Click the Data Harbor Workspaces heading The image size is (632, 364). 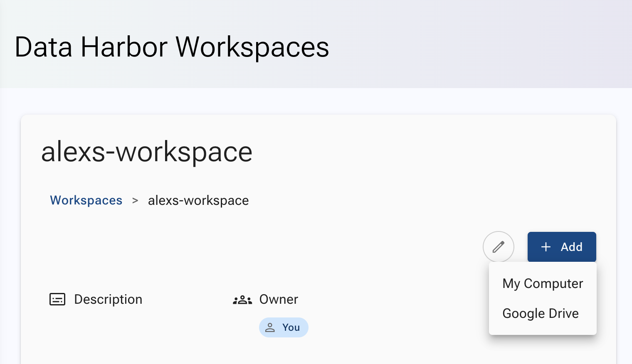tap(172, 47)
